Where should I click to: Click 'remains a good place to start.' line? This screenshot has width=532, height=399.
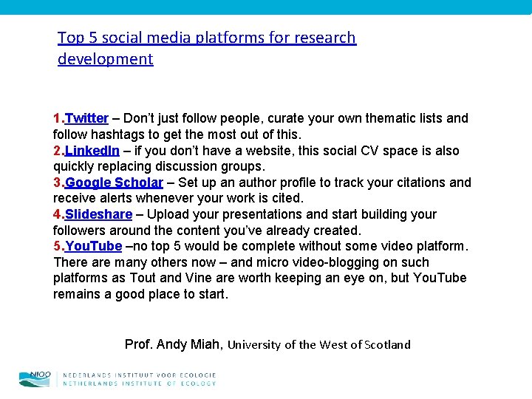(x=141, y=294)
